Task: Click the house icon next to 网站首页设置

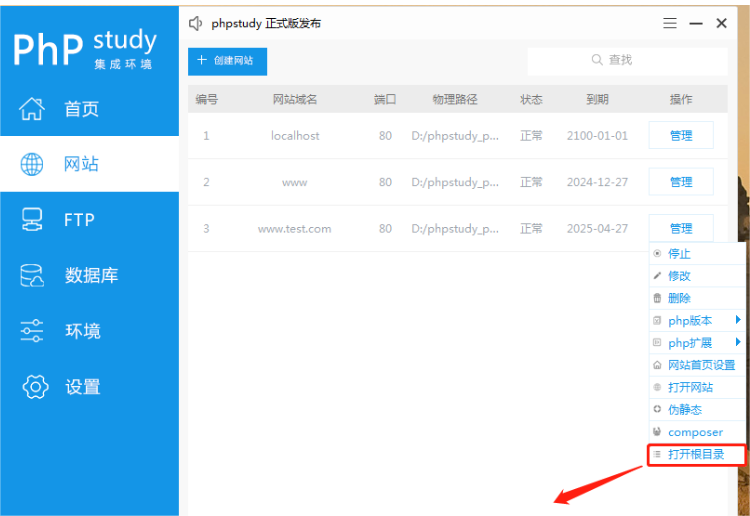Action: (x=657, y=365)
